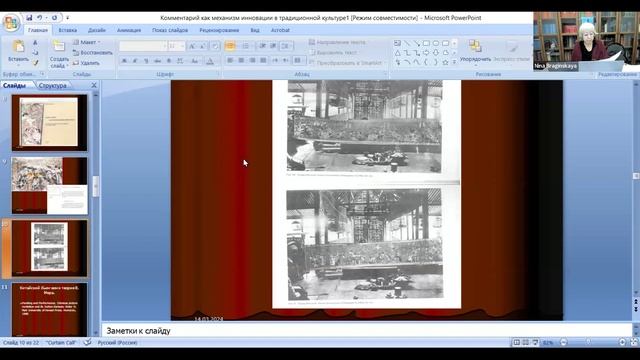
Task: Switch to Структура outline tab
Action: pos(53,86)
